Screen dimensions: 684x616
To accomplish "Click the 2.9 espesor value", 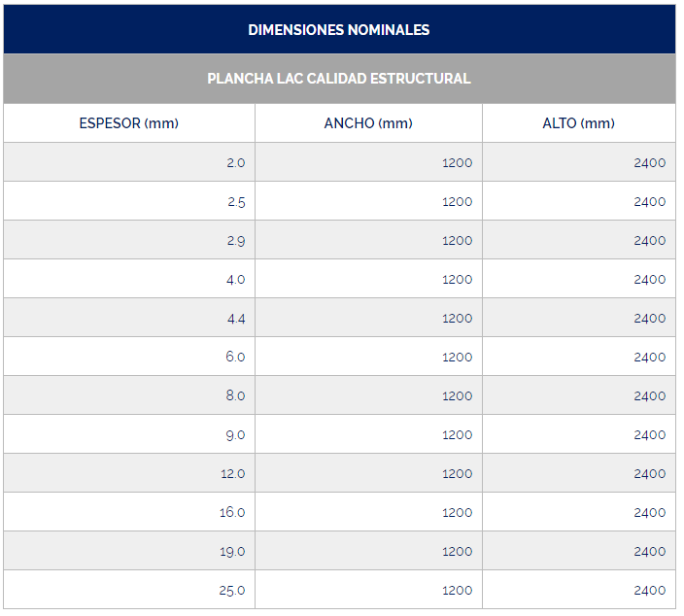I will tap(235, 240).
